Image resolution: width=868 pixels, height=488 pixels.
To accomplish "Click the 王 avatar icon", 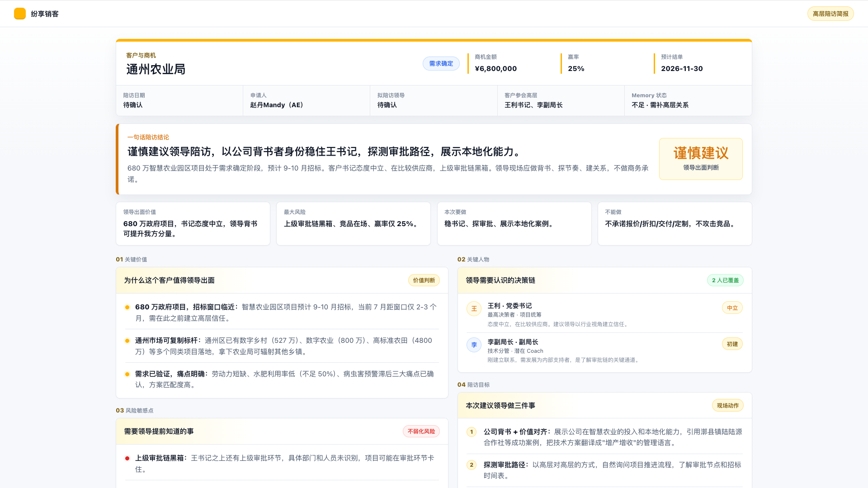I will coord(474,309).
